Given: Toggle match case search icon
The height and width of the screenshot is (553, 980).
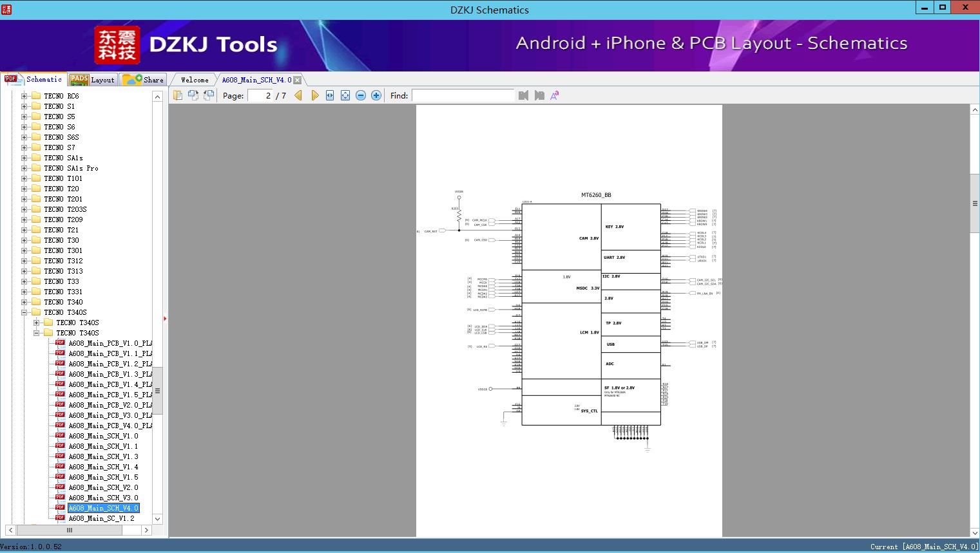Looking at the screenshot, I should (554, 95).
